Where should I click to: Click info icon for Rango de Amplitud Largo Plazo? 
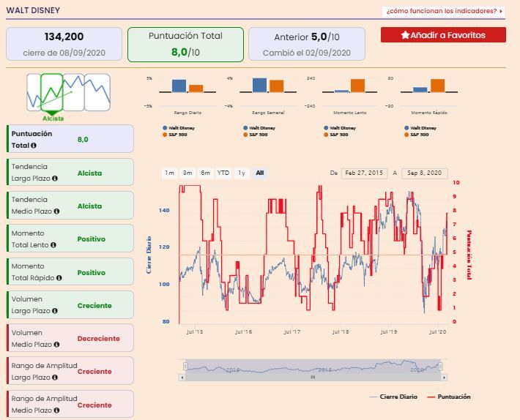55,378
